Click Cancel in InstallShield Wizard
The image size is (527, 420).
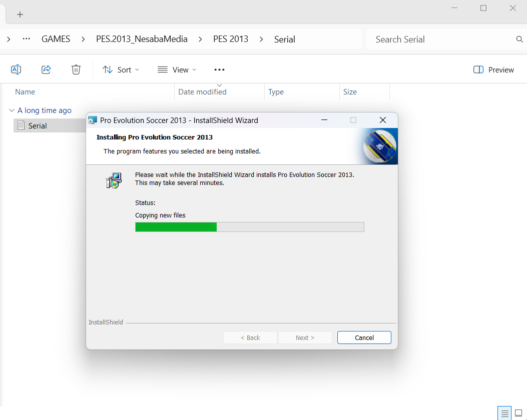[364, 337]
